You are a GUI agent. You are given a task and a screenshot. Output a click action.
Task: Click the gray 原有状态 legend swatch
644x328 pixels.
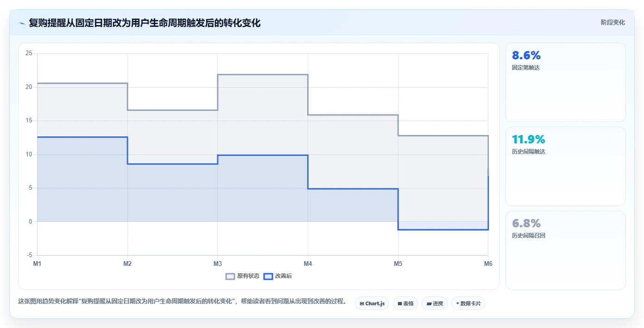230,276
